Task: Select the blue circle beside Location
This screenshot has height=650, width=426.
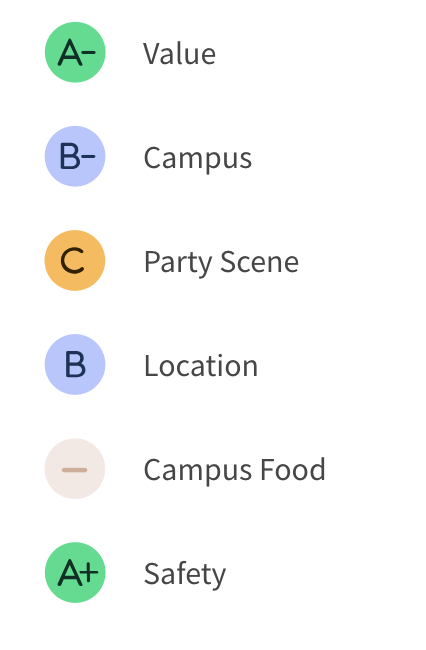Action: [x=75, y=365]
